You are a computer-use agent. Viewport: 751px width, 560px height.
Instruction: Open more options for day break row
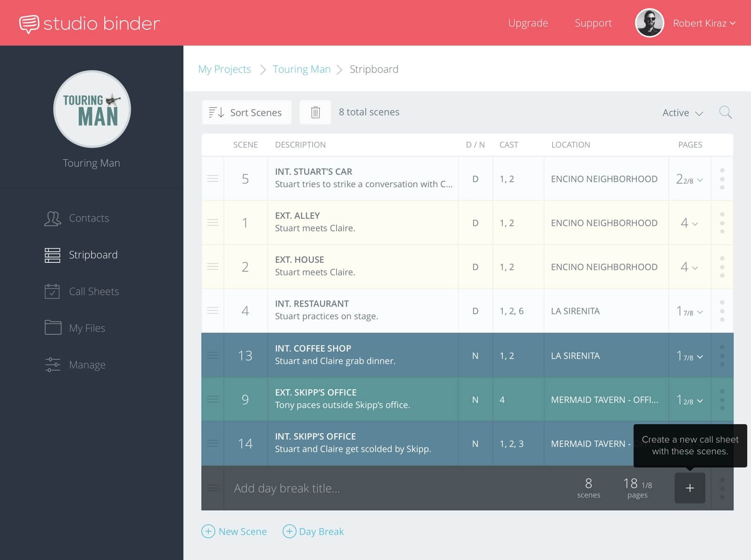[x=722, y=488]
